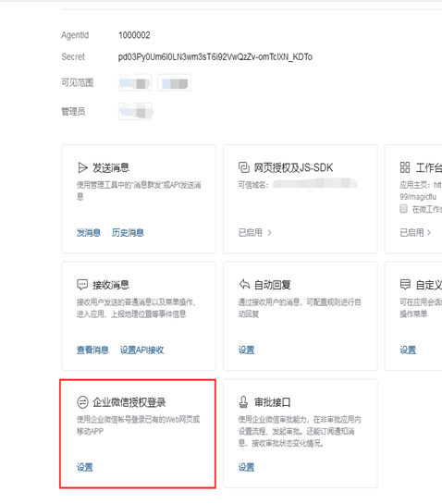442x504 pixels.
Task: Click the Secret value text
Action: click(215, 57)
